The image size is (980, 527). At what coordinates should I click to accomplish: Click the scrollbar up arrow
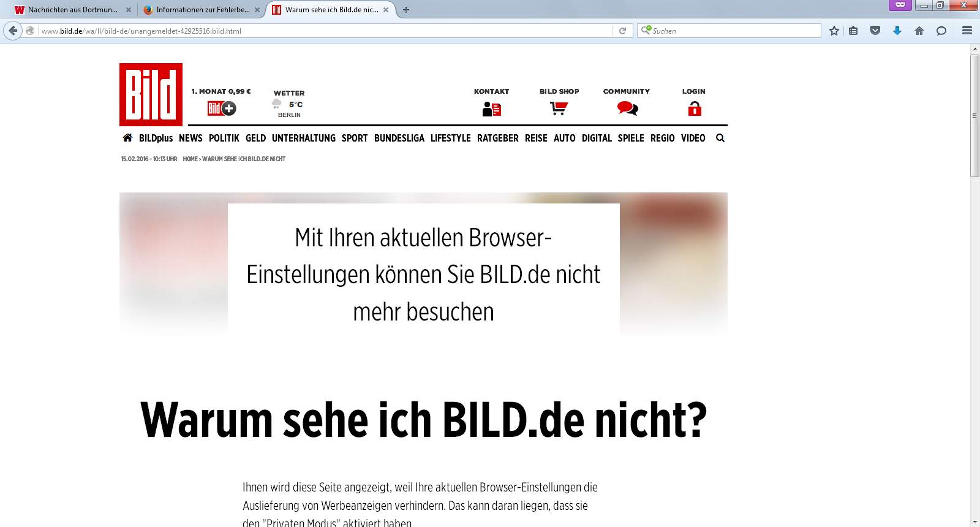point(974,49)
